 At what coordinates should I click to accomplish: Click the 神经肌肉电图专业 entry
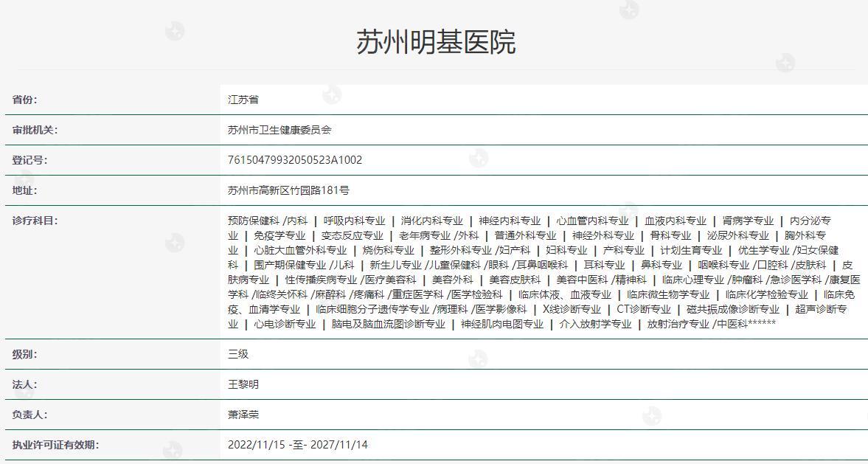(x=502, y=325)
